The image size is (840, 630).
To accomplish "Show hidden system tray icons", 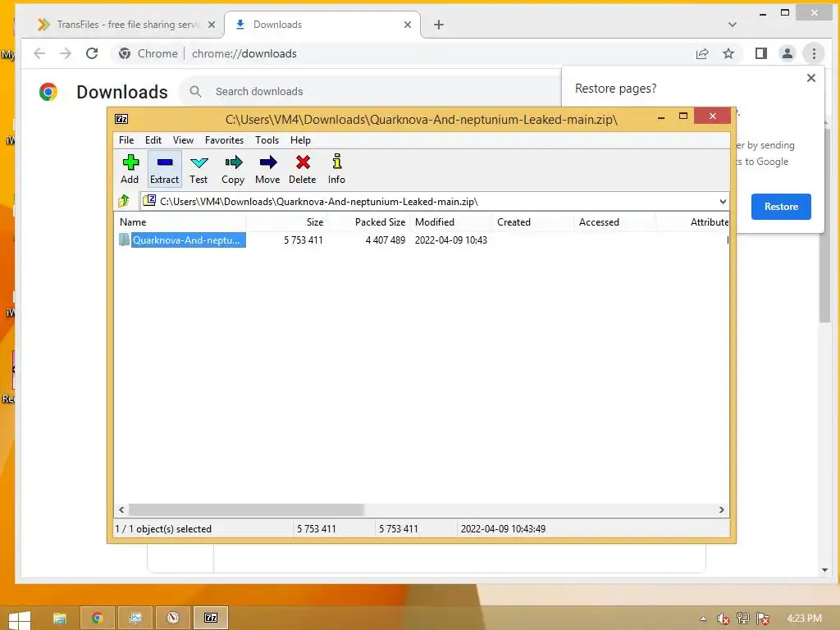I will click(x=703, y=619).
